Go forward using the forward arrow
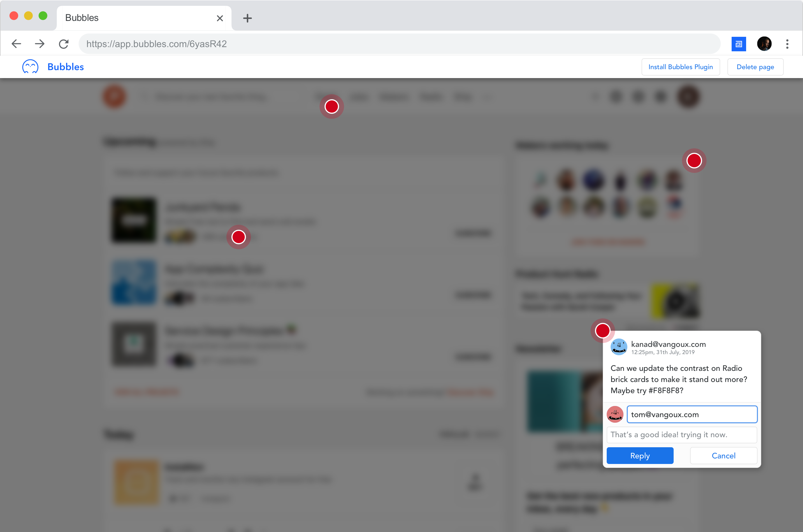The width and height of the screenshot is (803, 532). (x=40, y=44)
